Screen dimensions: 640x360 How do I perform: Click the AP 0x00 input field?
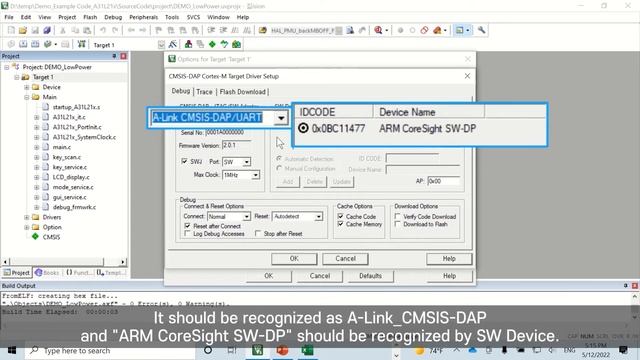pos(444,181)
